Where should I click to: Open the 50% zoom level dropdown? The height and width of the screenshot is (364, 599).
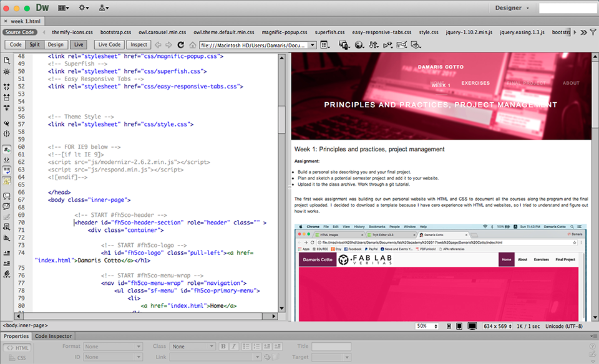[427, 326]
